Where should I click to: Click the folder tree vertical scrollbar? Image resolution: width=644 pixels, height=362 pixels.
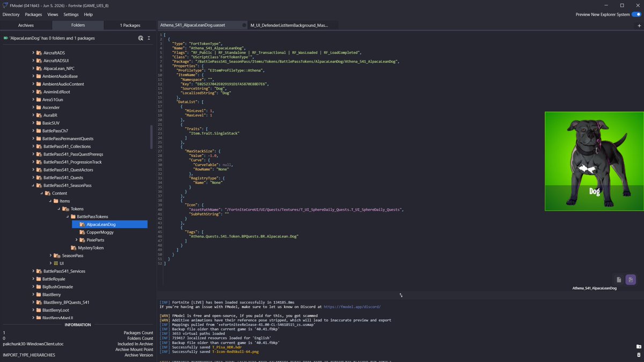[152, 137]
